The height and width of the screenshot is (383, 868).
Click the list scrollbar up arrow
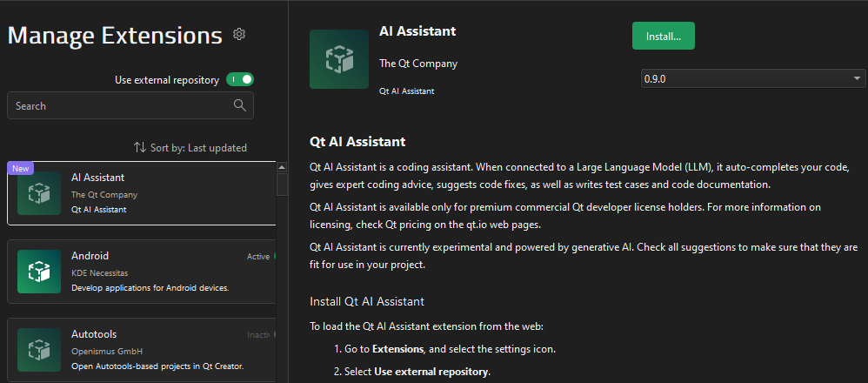[282, 167]
